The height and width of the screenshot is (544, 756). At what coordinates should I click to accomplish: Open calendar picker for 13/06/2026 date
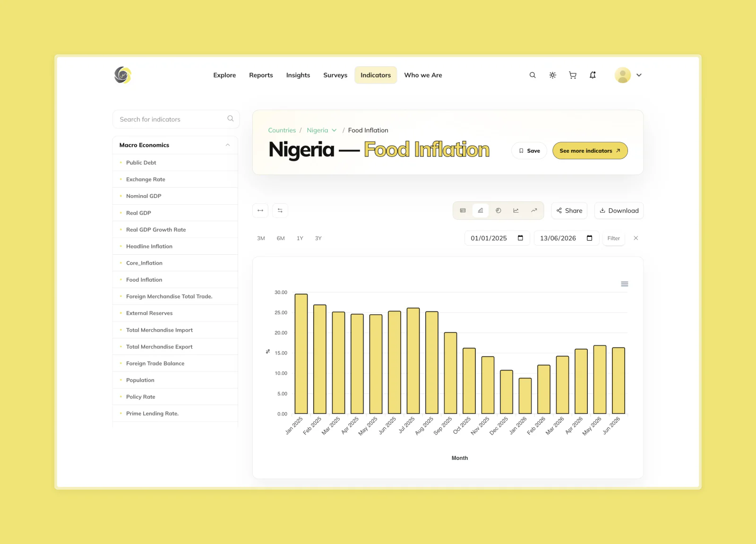pyautogui.click(x=590, y=238)
